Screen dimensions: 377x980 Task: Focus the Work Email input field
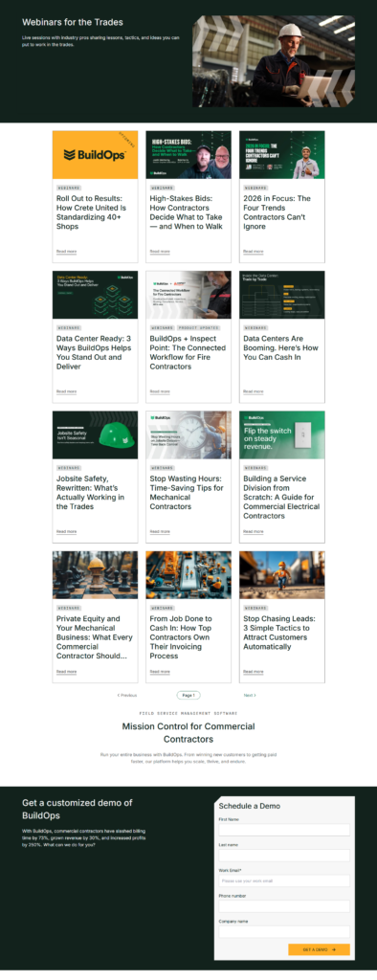pos(284,880)
